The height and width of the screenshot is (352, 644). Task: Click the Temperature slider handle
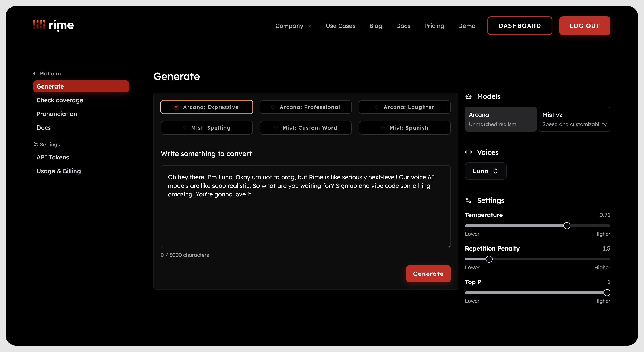click(x=567, y=226)
